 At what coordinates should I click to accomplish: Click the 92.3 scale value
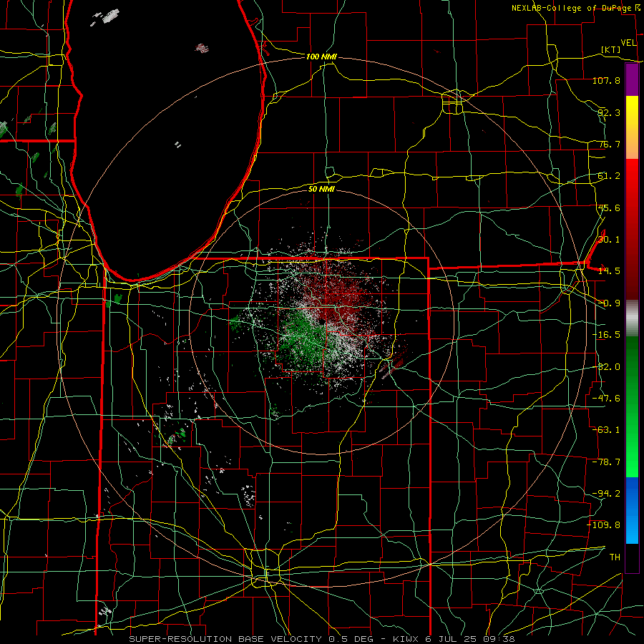point(609,112)
